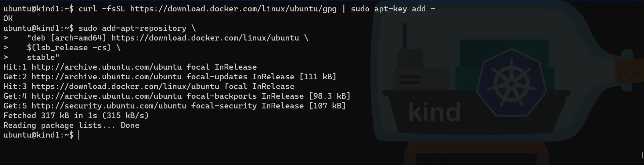Click the "$(lsb_release -cs)" text
Viewport: 644px width, 165px height.
69,48
